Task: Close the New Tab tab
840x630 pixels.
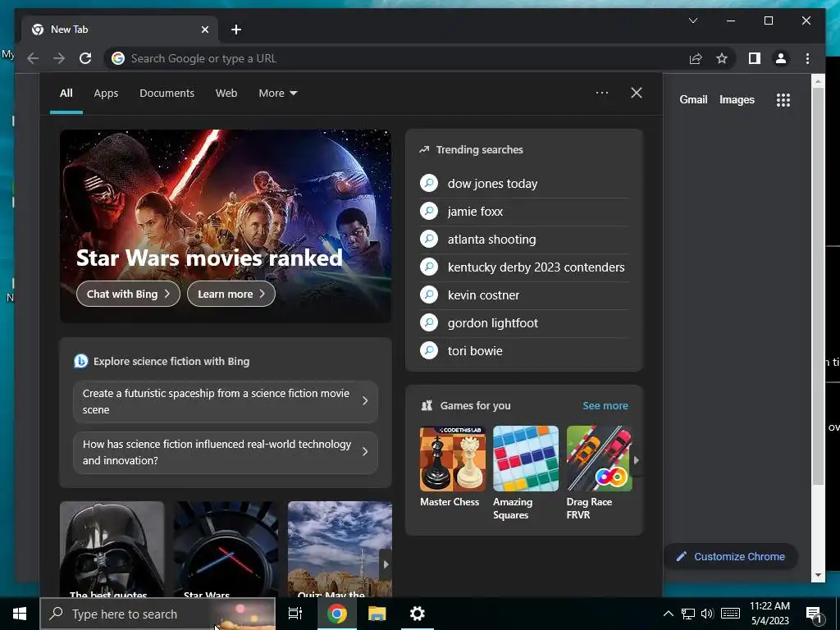Action: [x=204, y=30]
